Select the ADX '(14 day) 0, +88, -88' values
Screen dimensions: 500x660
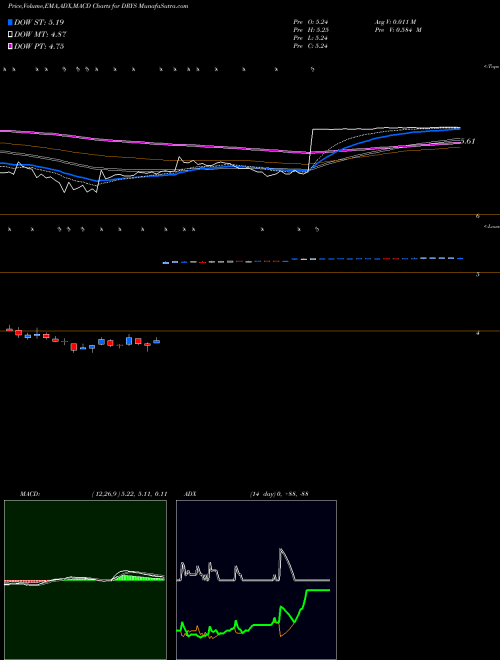click(279, 494)
